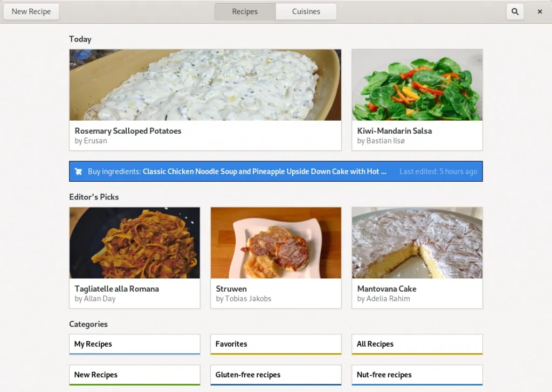
Task: Open the My Recipes category
Action: [x=134, y=344]
